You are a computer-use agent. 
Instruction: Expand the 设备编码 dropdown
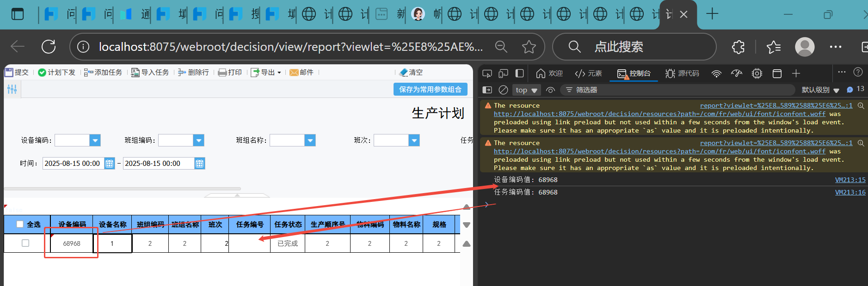[x=95, y=140]
